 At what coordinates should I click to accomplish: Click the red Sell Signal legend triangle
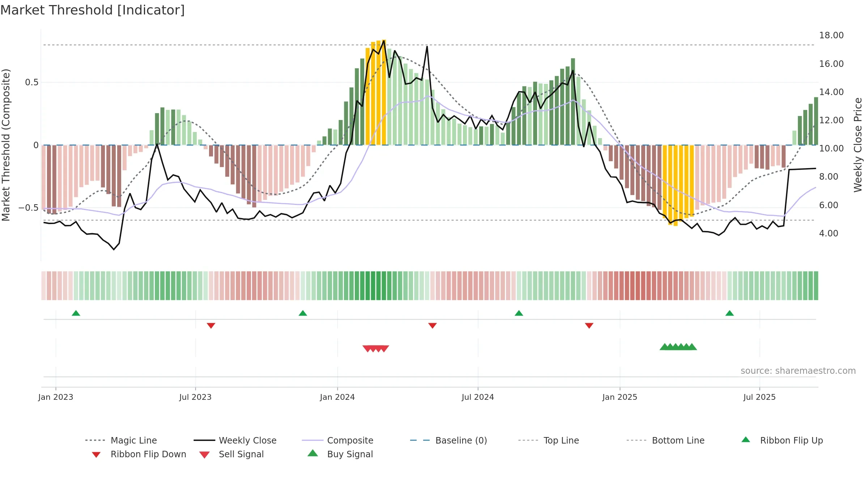204,455
